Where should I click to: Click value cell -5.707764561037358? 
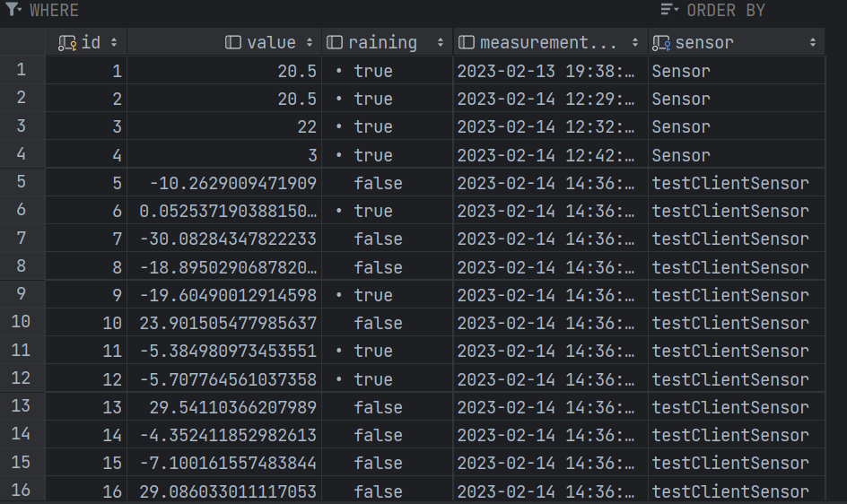pos(224,379)
